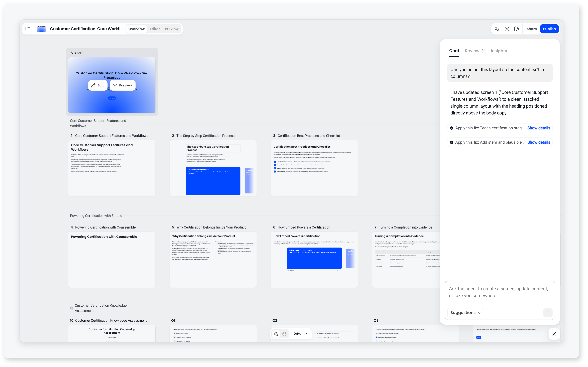Screen dimensions: 588x367
Task: Show details for Add stem fix
Action: coord(539,142)
